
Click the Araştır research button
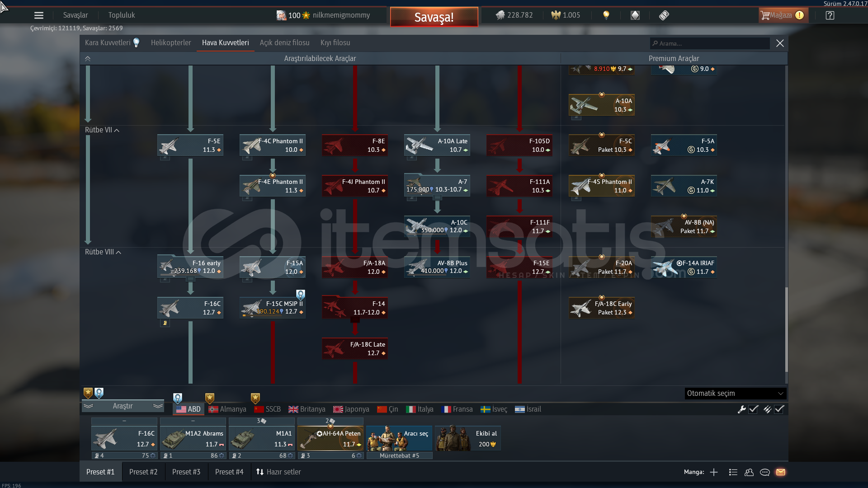tap(123, 406)
